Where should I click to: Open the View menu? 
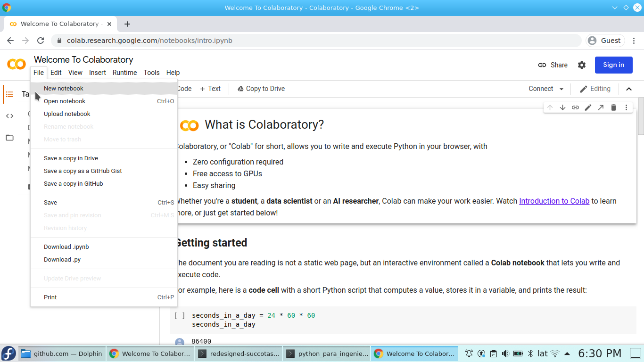pyautogui.click(x=75, y=73)
